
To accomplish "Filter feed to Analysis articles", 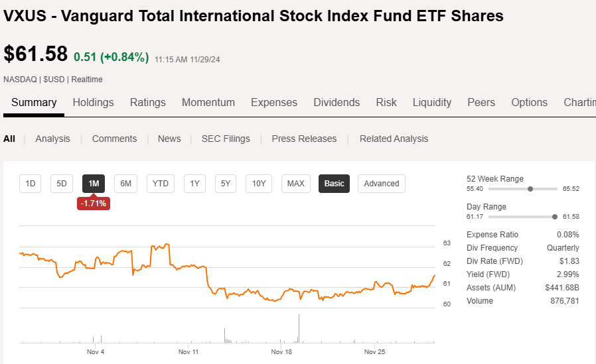I will click(x=52, y=139).
